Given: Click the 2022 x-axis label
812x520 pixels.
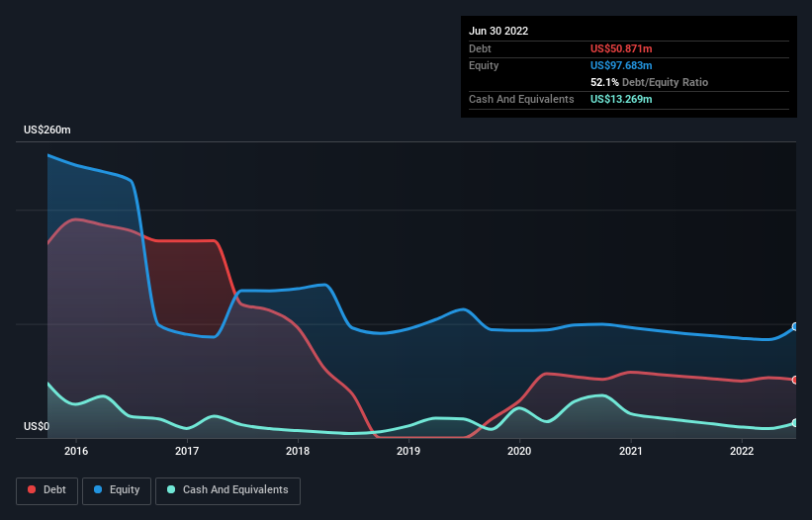Looking at the screenshot, I should click(x=742, y=451).
